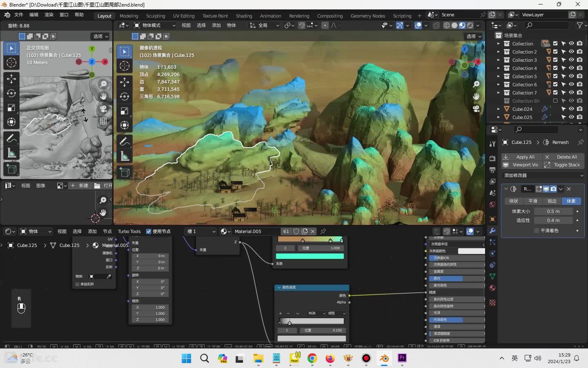Toggle show overlays in camera viewport
Viewport: 588px width, 368px height.
418,25
